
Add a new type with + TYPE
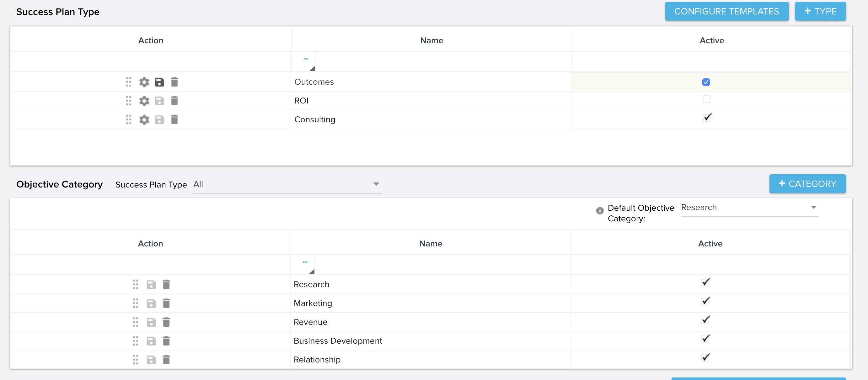(x=820, y=11)
